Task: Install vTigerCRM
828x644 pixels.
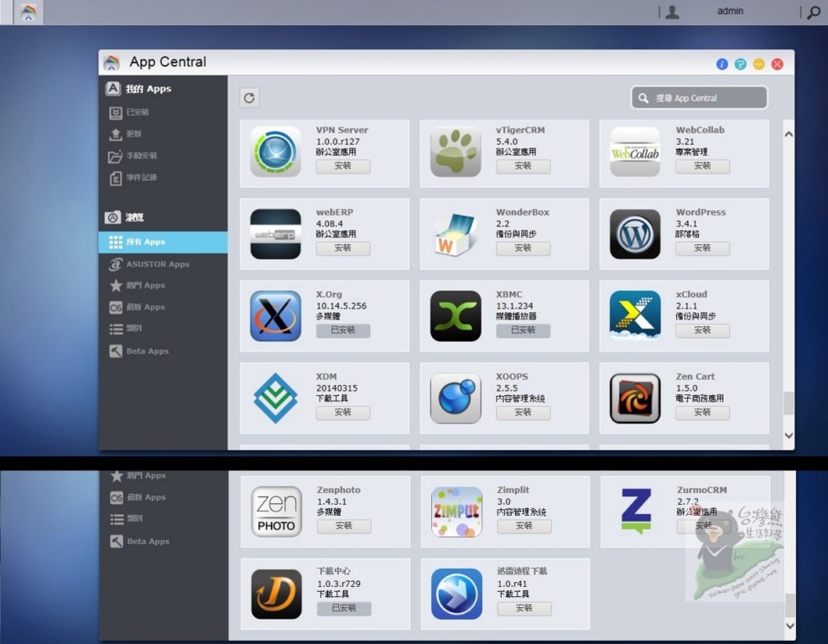Action: (523, 166)
